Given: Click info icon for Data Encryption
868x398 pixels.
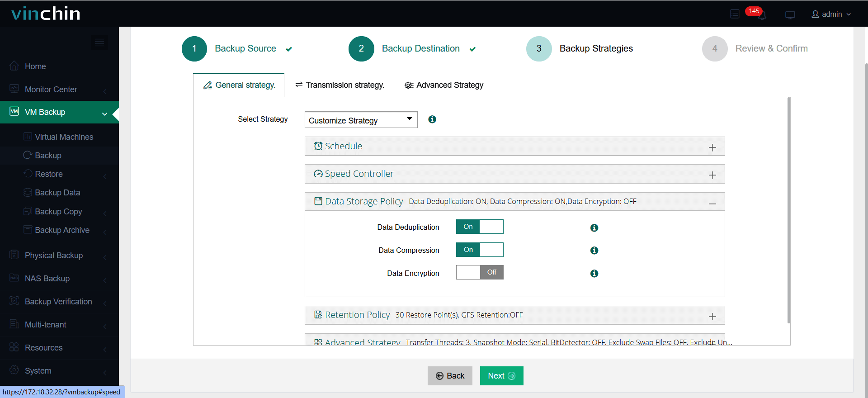Looking at the screenshot, I should [x=594, y=274].
